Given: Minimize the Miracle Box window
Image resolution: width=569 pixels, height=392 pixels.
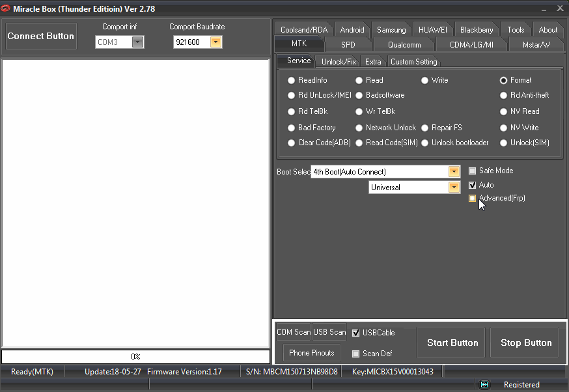Looking at the screenshot, I should coord(544,8).
